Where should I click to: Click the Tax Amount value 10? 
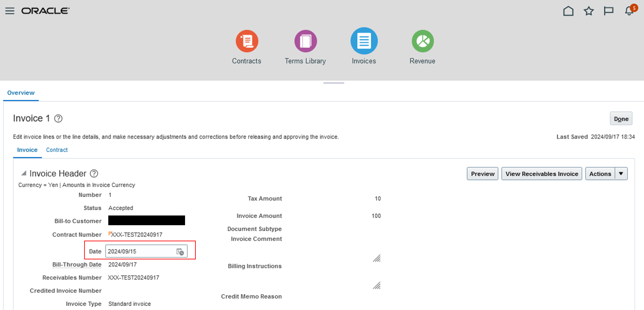(378, 198)
